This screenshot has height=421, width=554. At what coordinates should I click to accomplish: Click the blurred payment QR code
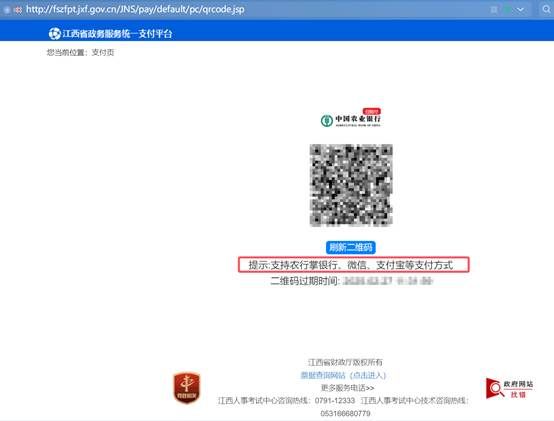coord(351,185)
